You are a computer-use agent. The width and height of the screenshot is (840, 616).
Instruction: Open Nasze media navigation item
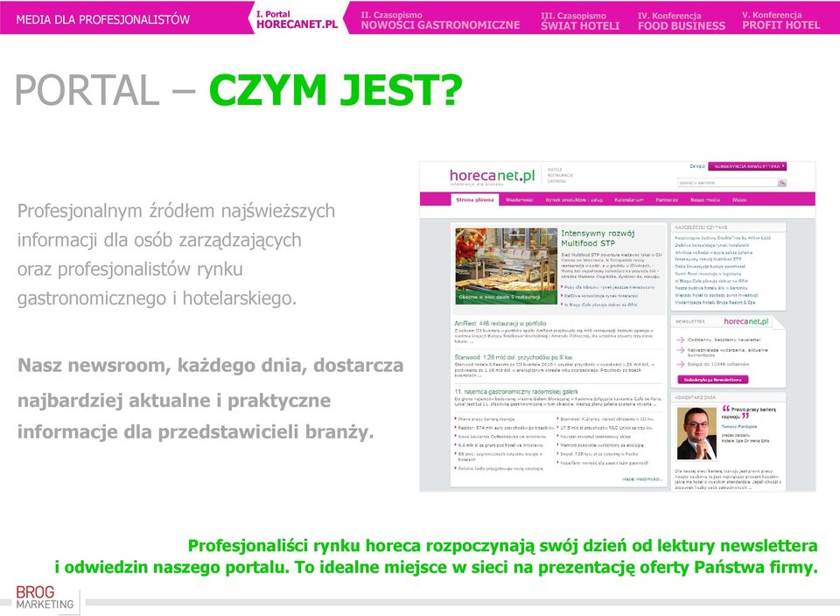pyautogui.click(x=704, y=199)
